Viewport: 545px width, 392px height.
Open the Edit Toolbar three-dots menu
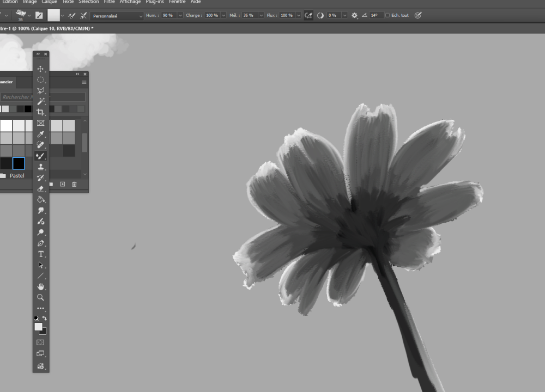pos(41,308)
